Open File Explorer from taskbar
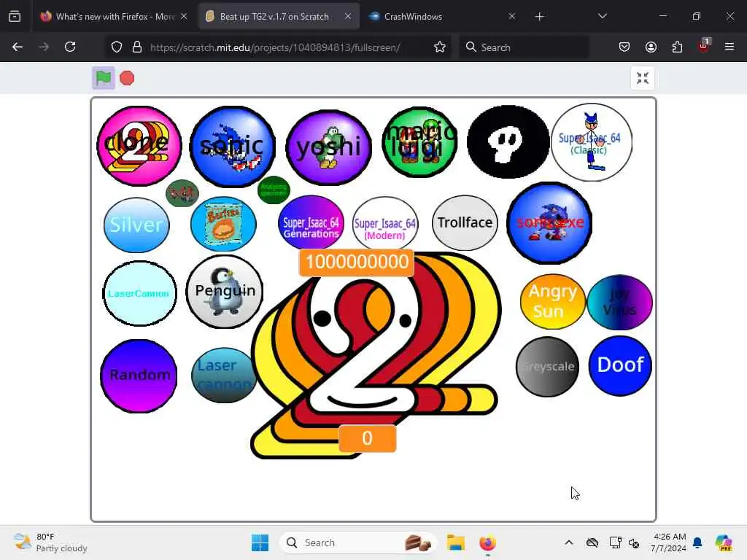This screenshot has height=560, width=747. (x=455, y=542)
